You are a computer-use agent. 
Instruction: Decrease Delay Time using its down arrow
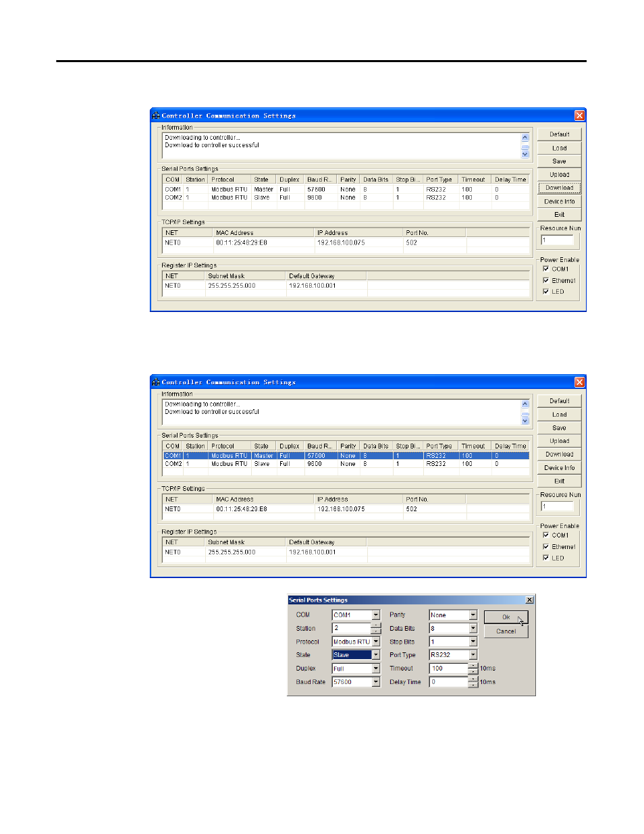click(x=473, y=685)
